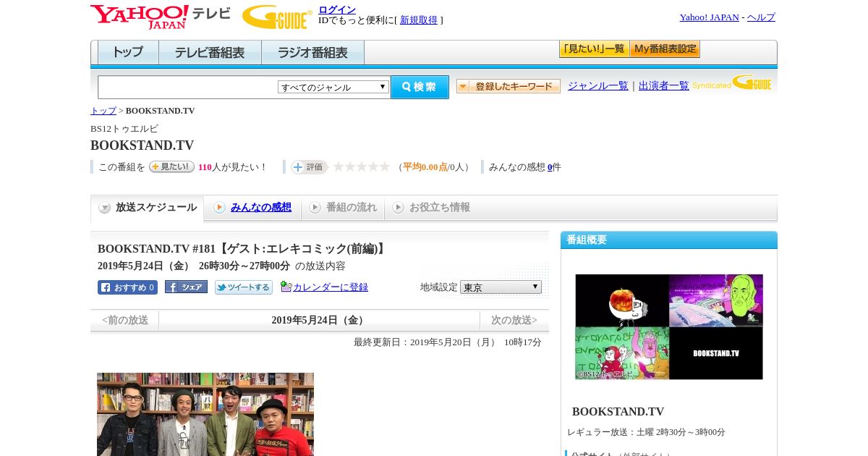Open the 新規取得 registration link
This screenshot has width=868, height=456.
coord(419,20)
